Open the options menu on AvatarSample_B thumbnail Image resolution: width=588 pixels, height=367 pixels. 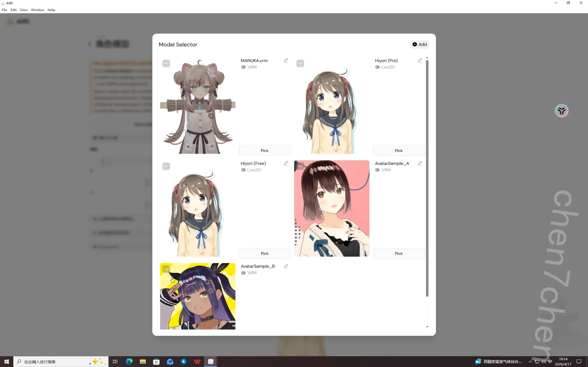[166, 269]
